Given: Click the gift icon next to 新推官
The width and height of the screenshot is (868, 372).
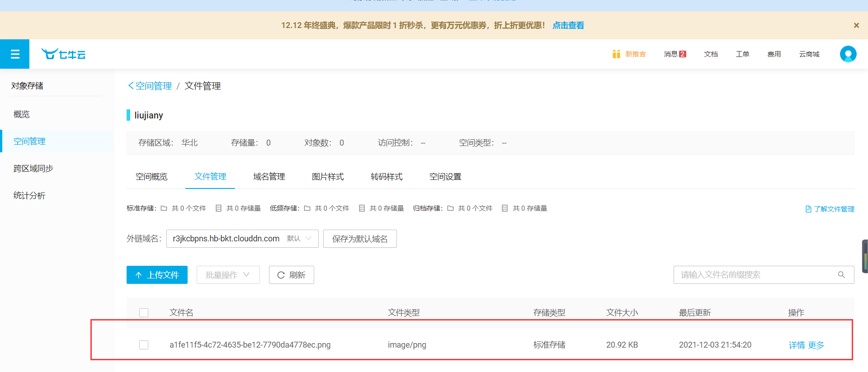Looking at the screenshot, I should click(x=616, y=54).
